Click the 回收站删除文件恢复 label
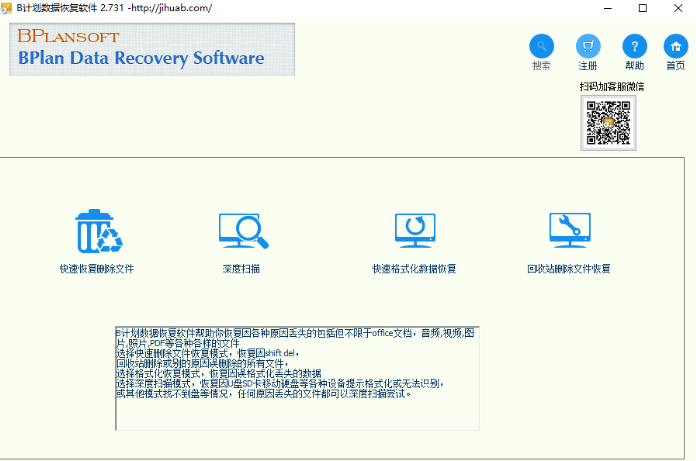The image size is (696, 461). point(569,269)
